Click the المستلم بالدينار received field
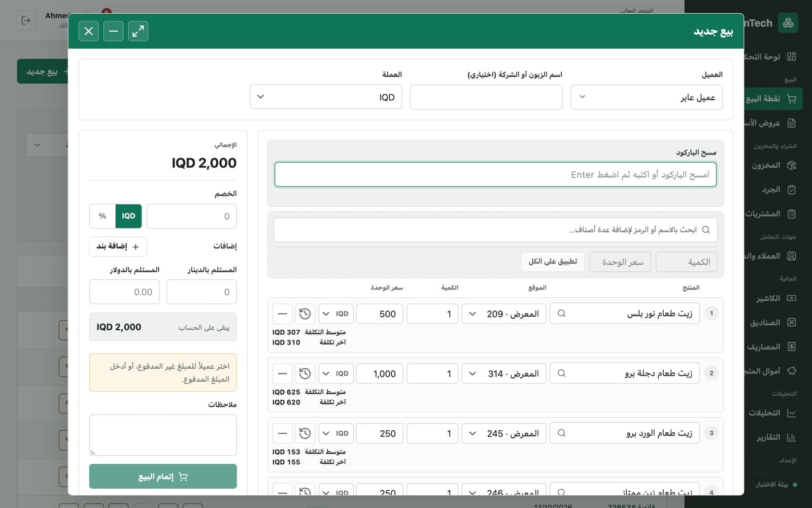 pos(201,292)
